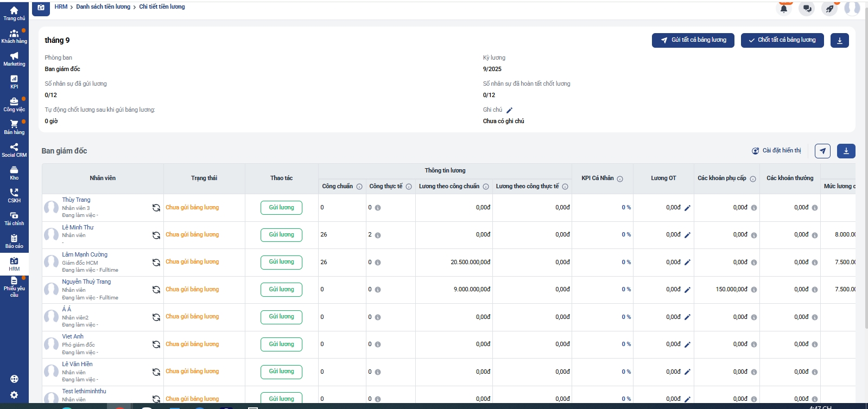Open the chat messages icon
This screenshot has width=868, height=409.
(x=807, y=9)
